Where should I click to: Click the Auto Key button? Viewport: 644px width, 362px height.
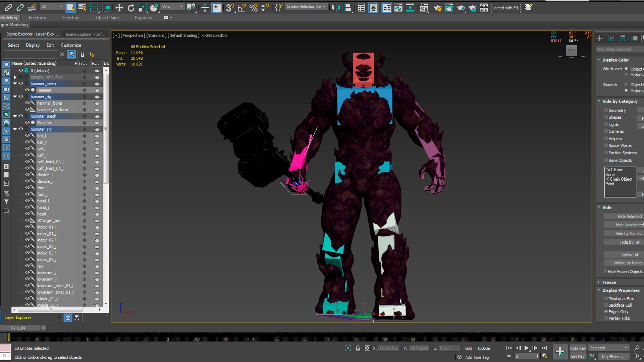point(578,348)
